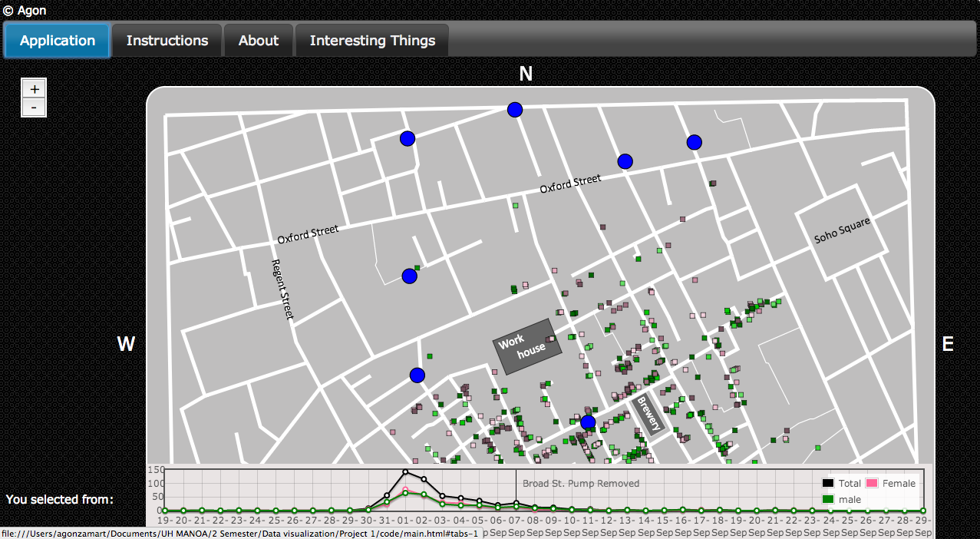The width and height of the screenshot is (980, 539).
Task: Click the Work house building block
Action: 527,346
